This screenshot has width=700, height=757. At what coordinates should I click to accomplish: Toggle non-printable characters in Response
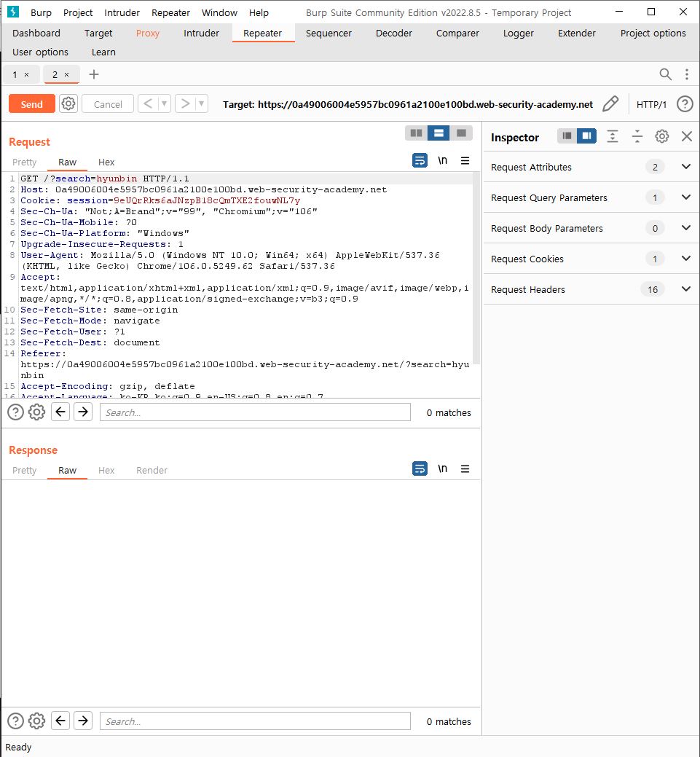[442, 468]
